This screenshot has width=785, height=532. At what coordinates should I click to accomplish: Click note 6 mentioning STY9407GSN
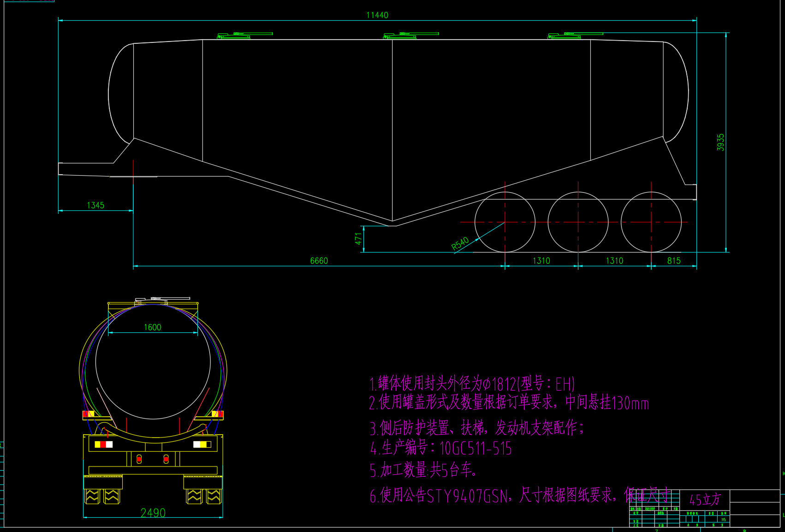[520, 495]
